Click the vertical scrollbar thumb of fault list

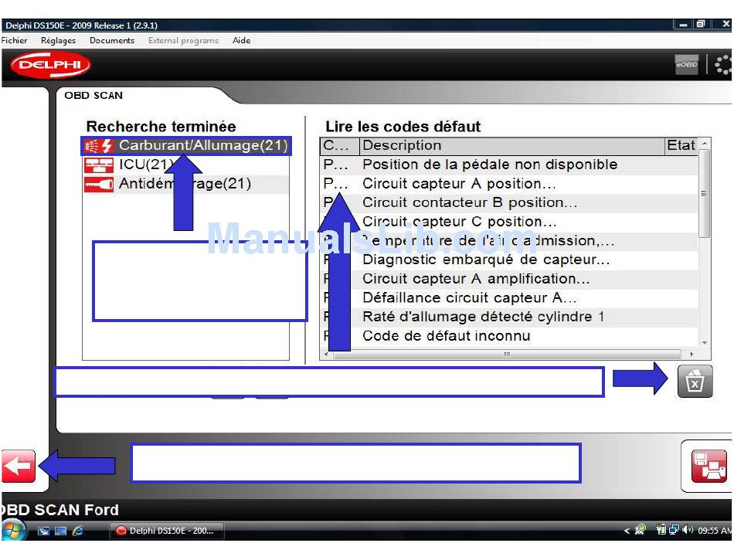click(705, 193)
